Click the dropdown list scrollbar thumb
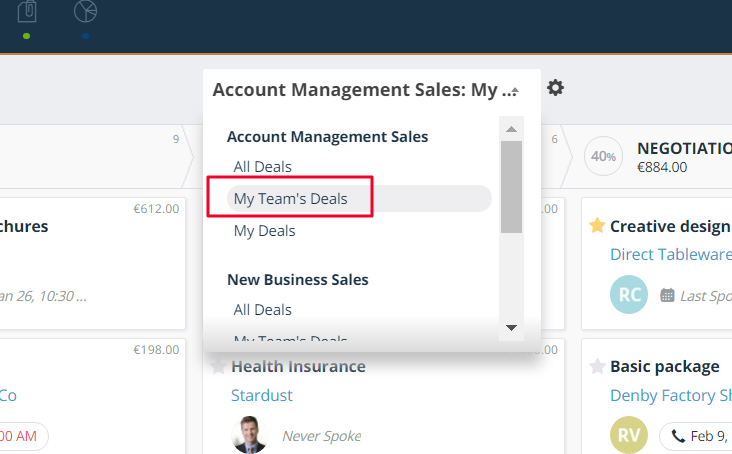 click(511, 187)
